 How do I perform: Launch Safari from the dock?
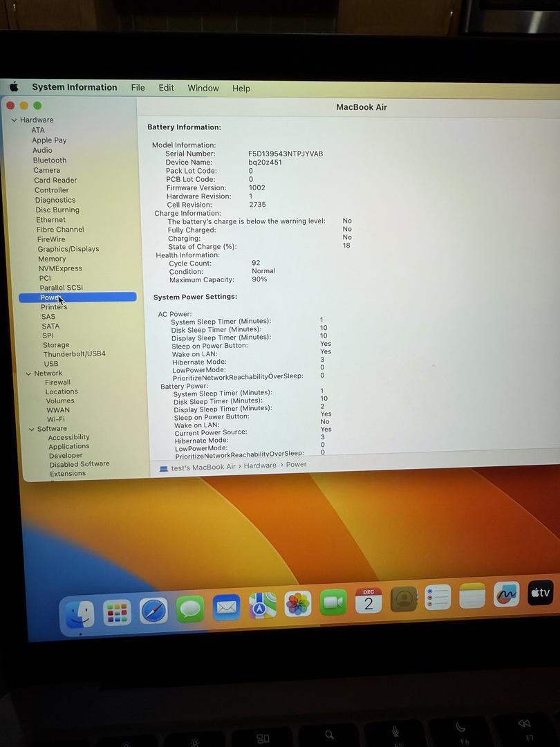[x=153, y=611]
